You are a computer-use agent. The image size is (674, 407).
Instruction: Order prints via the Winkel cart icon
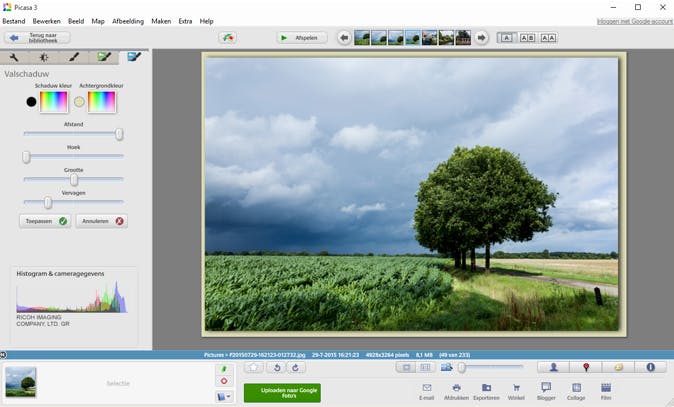516,392
